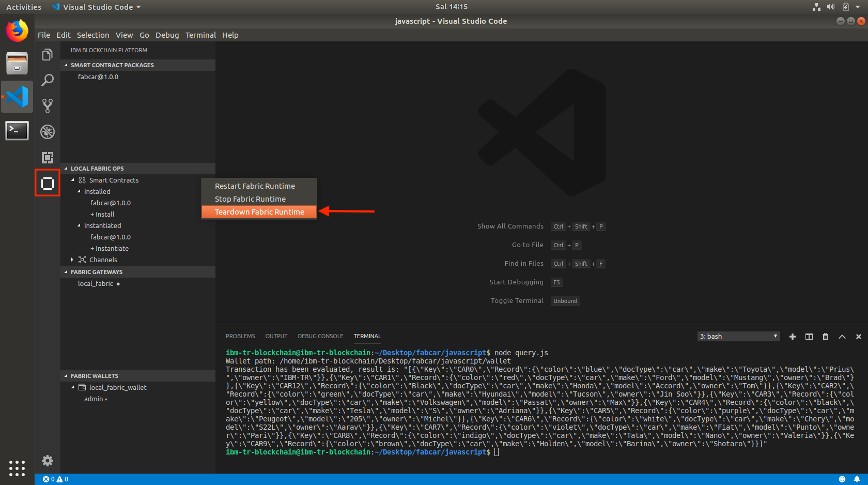Screen dimensions: 868x485
Task: Click the feedback smiley in status bar
Action: click(842, 479)
